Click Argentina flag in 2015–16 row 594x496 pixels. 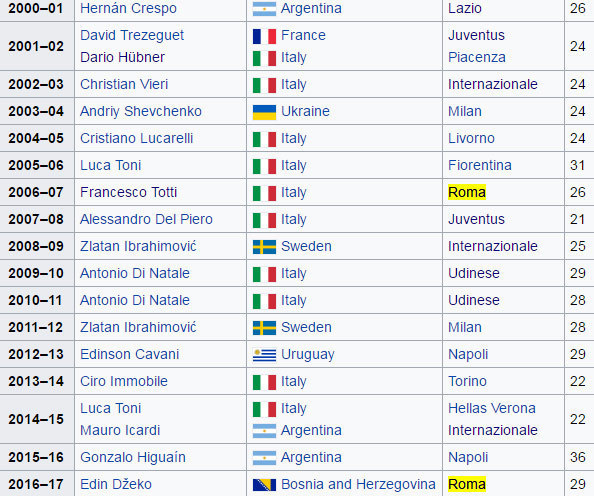click(264, 458)
